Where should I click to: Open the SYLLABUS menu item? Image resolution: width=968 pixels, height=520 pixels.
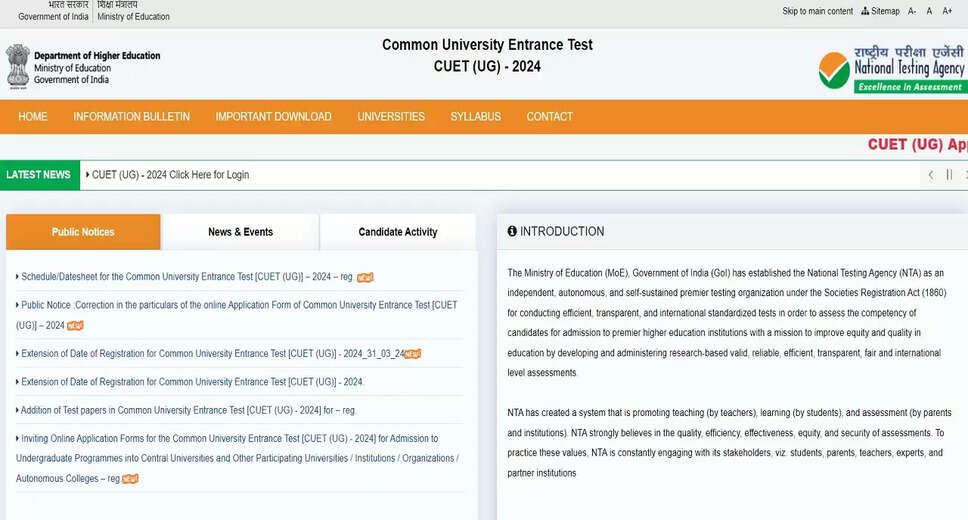475,117
